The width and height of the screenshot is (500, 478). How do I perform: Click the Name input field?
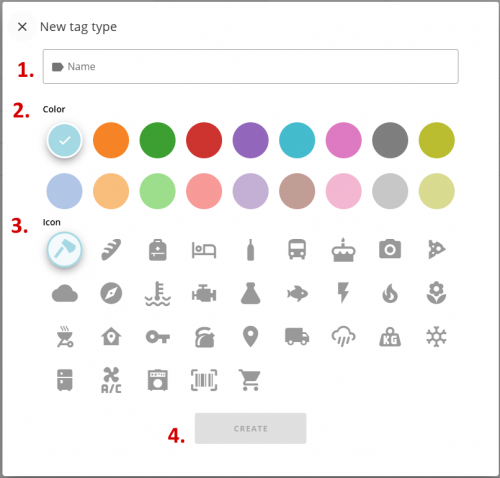tap(251, 66)
